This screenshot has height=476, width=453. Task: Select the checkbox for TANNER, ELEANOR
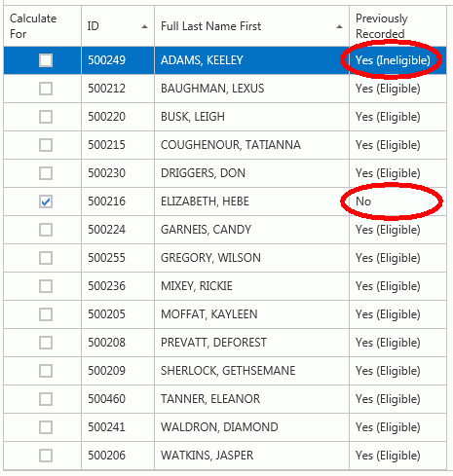coord(46,399)
